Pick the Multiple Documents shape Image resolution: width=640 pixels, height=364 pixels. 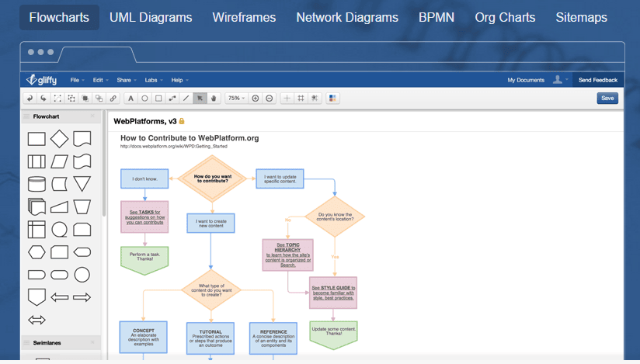pos(37,206)
